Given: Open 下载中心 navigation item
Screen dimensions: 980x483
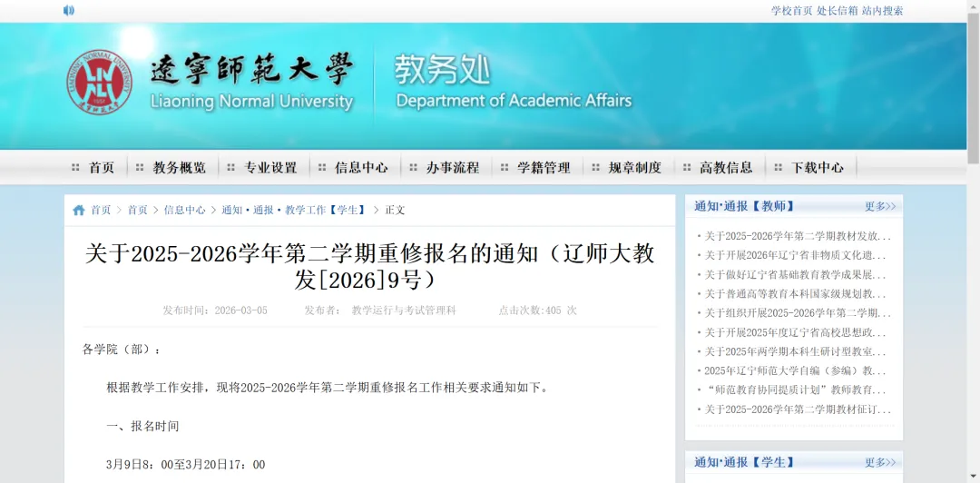Looking at the screenshot, I should point(818,168).
